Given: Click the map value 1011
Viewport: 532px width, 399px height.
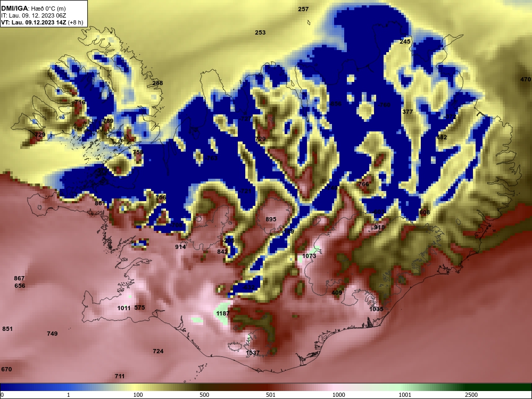Looking at the screenshot, I should coord(124,308).
